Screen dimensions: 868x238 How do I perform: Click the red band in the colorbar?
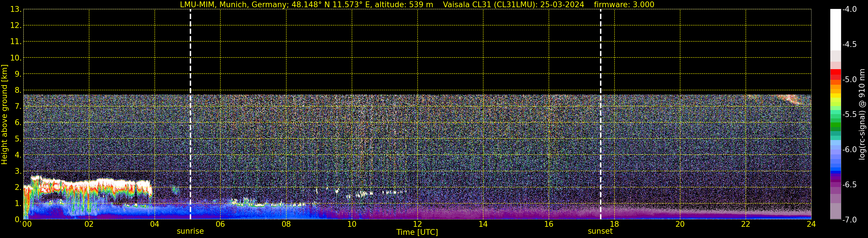click(835, 74)
